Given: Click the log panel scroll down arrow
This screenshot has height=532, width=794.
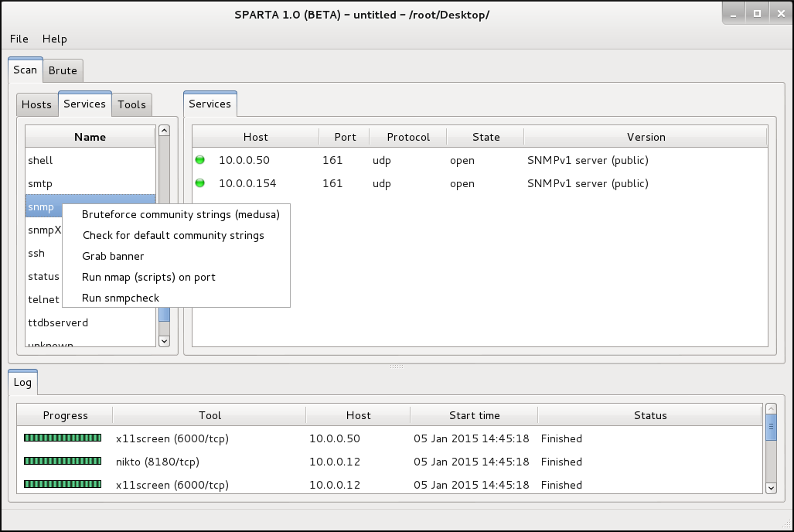Looking at the screenshot, I should click(770, 487).
